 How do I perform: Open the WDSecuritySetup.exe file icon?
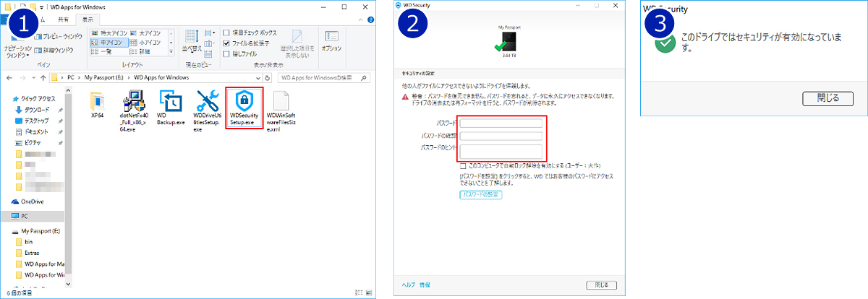click(x=244, y=100)
